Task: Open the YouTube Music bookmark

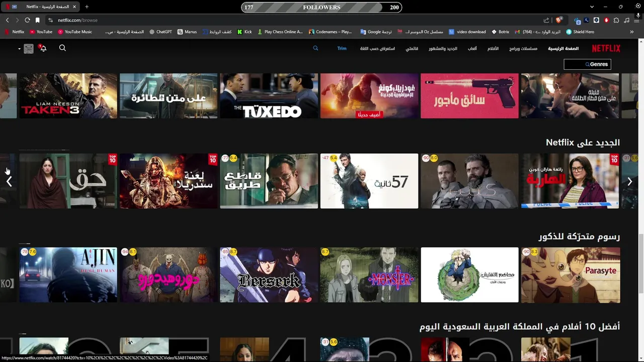Action: (x=75, y=32)
